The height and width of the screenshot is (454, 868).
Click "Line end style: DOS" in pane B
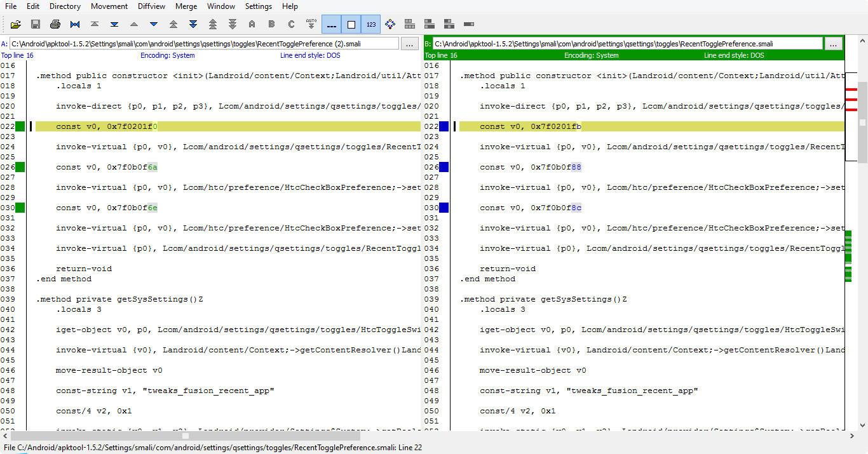(734, 55)
